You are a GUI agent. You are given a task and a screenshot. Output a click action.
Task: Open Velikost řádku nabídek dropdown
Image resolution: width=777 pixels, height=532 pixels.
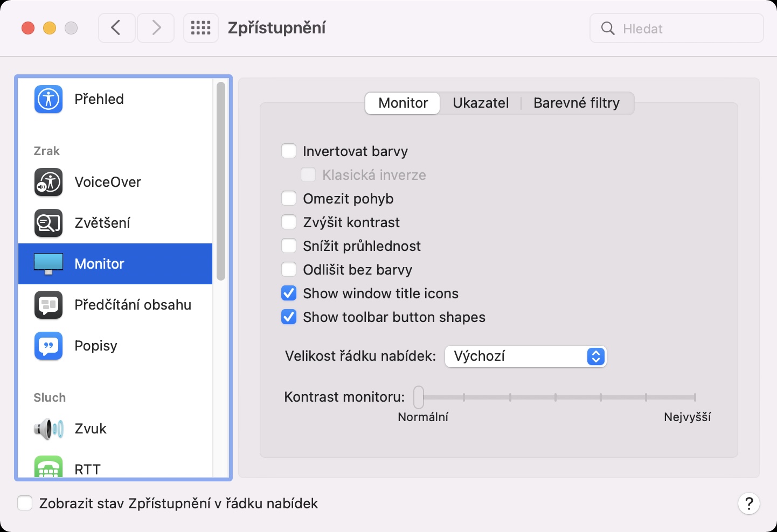tap(525, 356)
